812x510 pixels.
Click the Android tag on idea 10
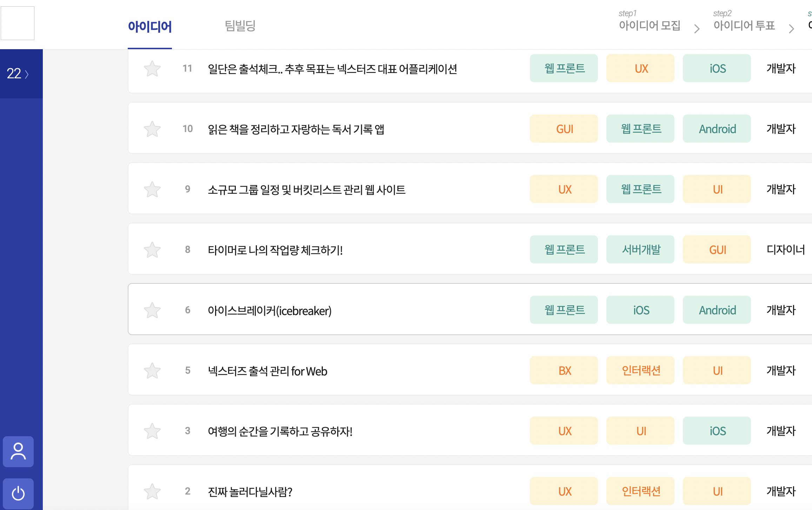717,129
